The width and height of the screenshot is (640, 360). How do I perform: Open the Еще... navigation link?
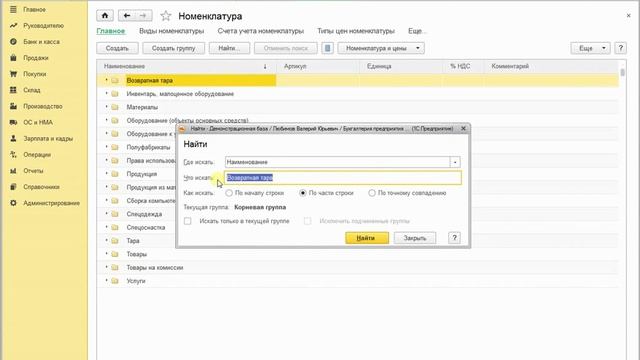click(417, 31)
